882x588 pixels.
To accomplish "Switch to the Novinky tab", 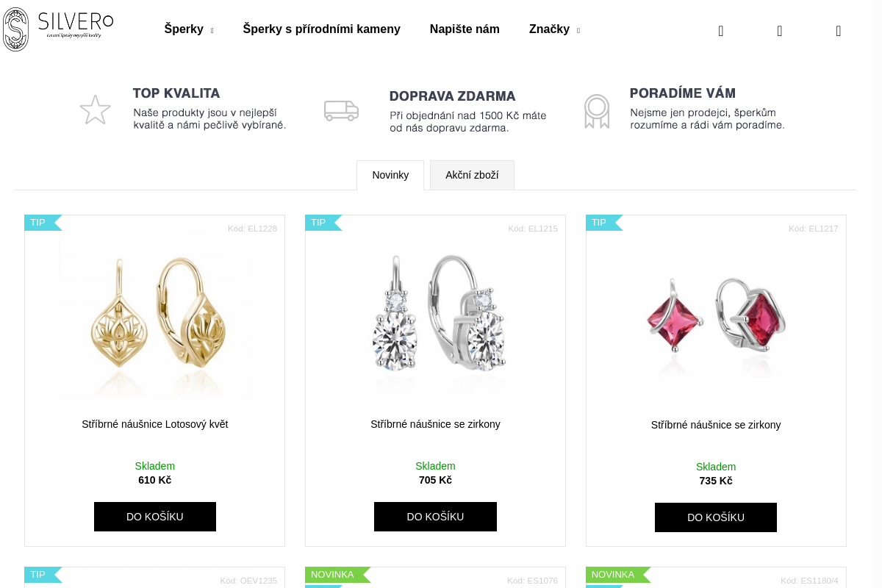I will pyautogui.click(x=390, y=175).
